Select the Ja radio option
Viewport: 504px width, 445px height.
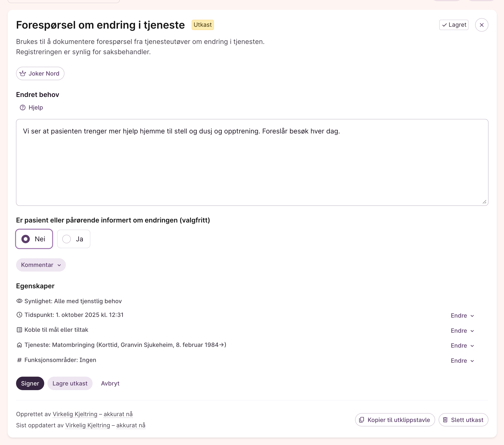pyautogui.click(x=67, y=239)
